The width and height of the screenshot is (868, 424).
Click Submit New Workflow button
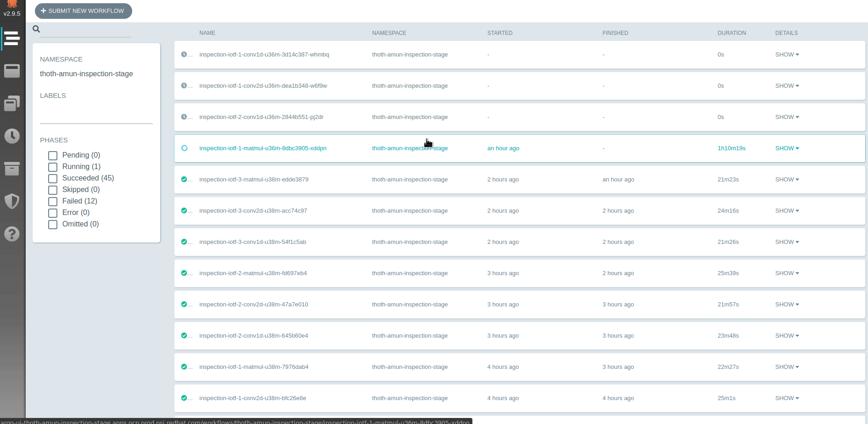pyautogui.click(x=84, y=11)
